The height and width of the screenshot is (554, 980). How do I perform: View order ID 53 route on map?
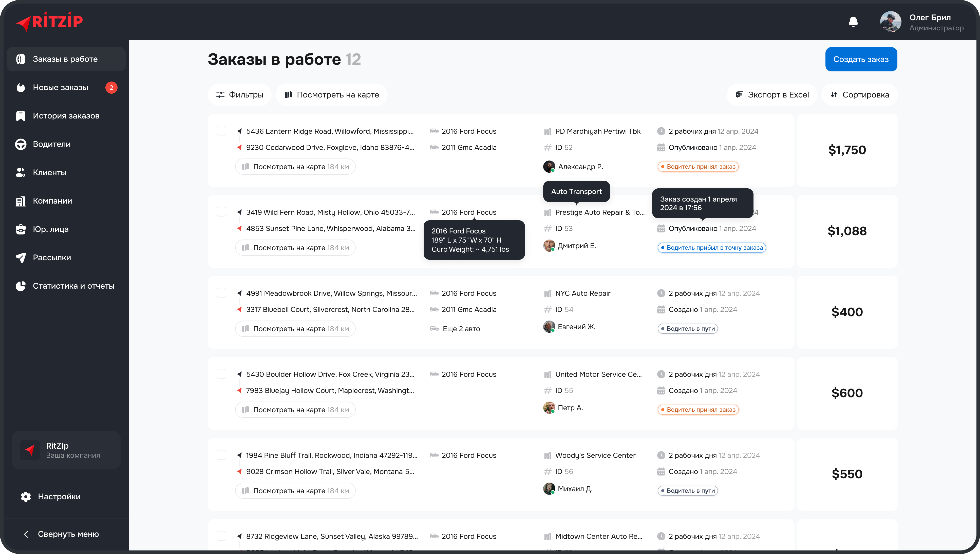(x=295, y=248)
